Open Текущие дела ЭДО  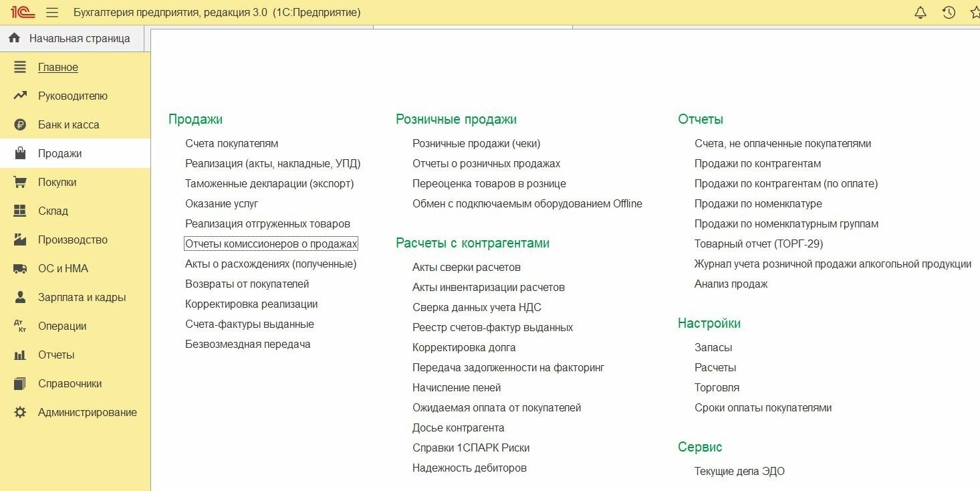coord(740,471)
